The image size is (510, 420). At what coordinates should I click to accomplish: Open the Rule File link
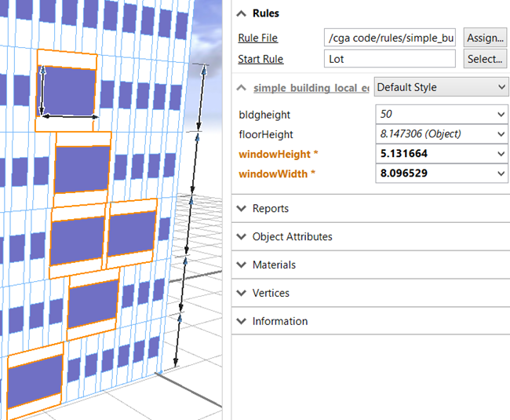257,38
